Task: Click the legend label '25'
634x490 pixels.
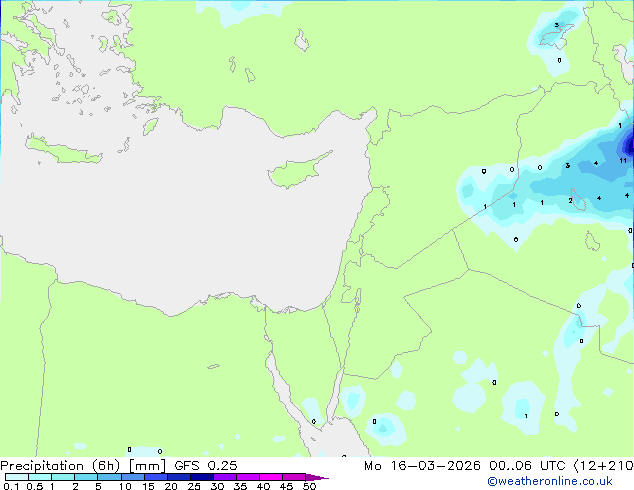Action: click(194, 486)
